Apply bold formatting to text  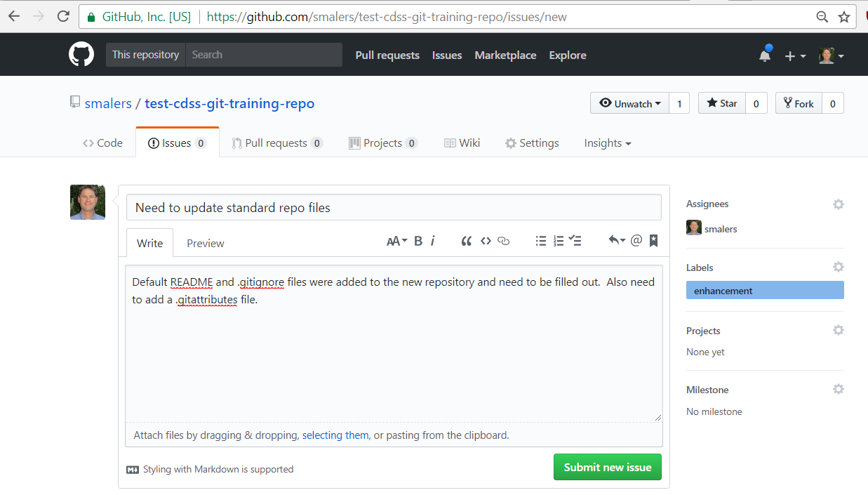pos(418,241)
